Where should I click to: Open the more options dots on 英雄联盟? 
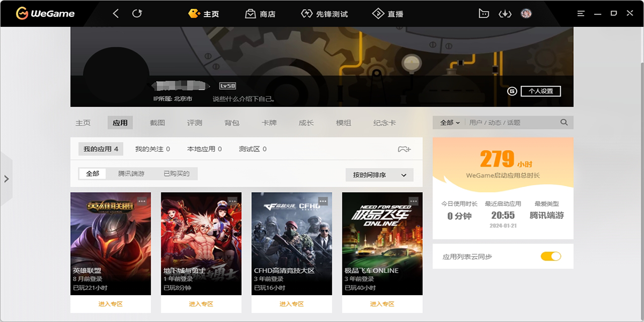[x=142, y=201]
